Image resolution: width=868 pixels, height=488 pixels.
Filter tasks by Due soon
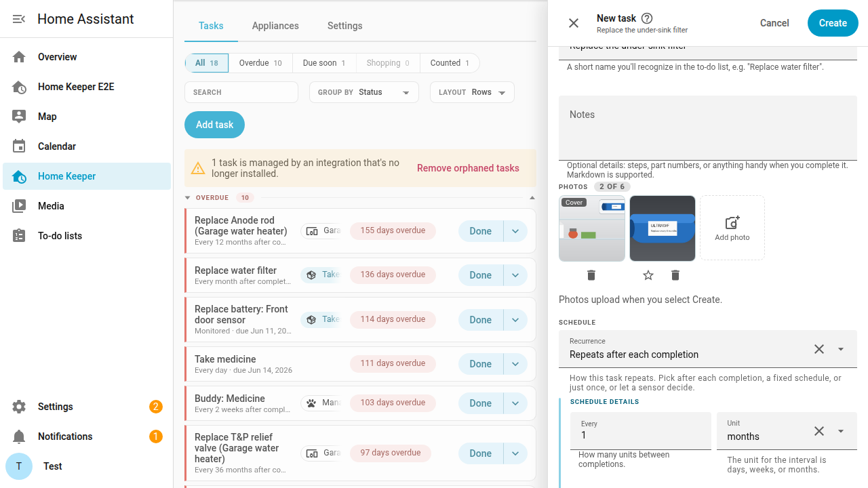point(324,63)
